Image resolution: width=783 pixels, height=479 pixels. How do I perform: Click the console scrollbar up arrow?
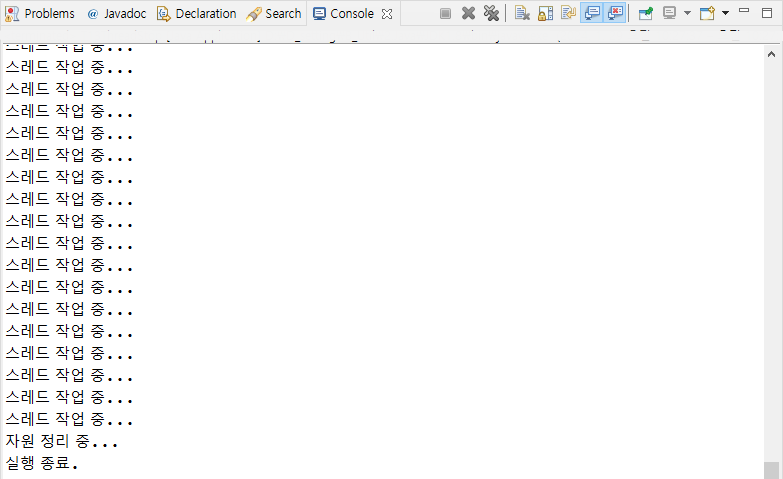pos(772,54)
